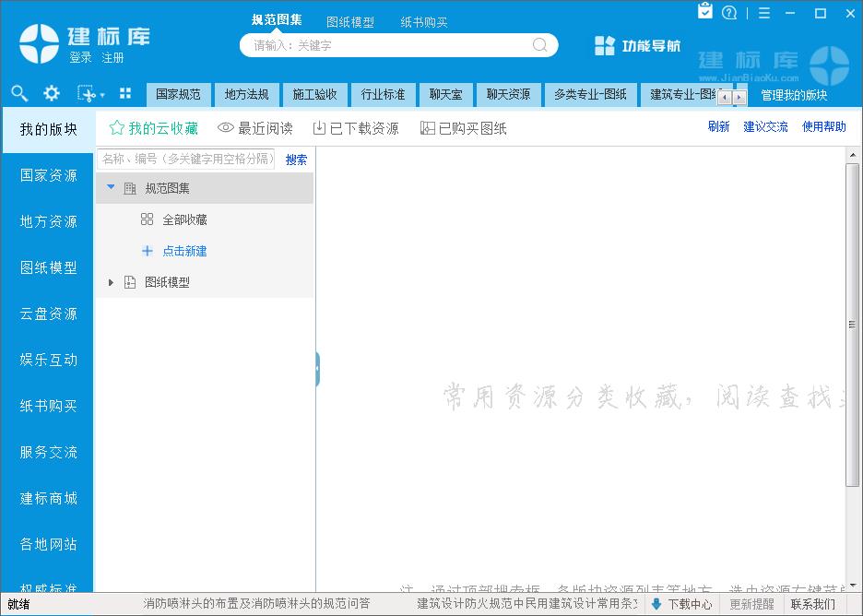
Task: Click the 刷新 refresh link
Action: pos(719,127)
